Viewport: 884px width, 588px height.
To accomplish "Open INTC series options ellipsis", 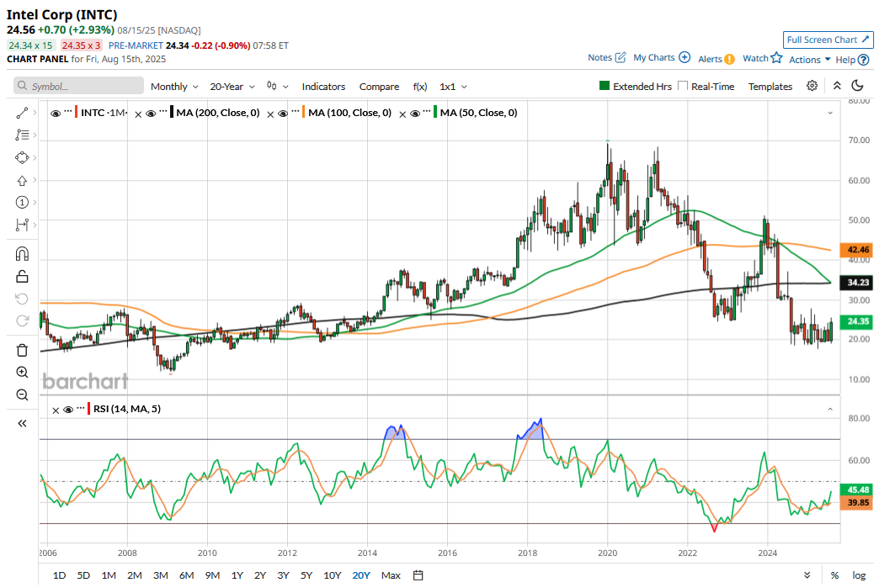I will [x=67, y=110].
